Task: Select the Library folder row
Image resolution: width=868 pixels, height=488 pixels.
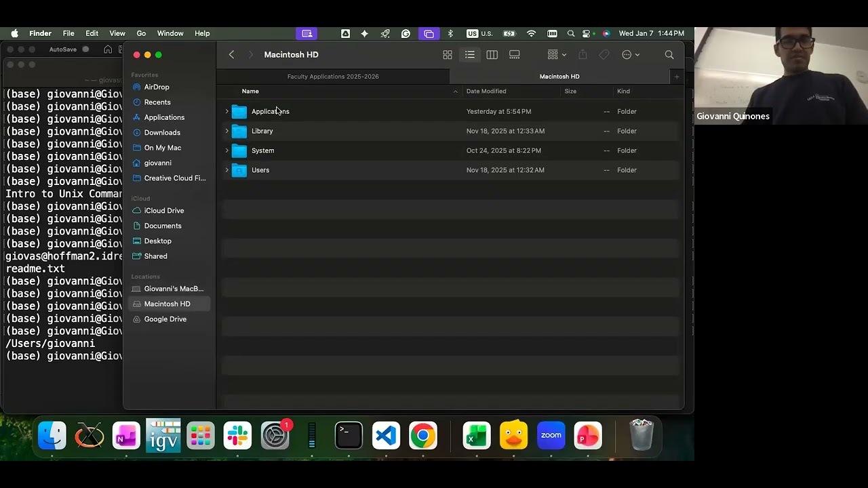Action: [450, 131]
